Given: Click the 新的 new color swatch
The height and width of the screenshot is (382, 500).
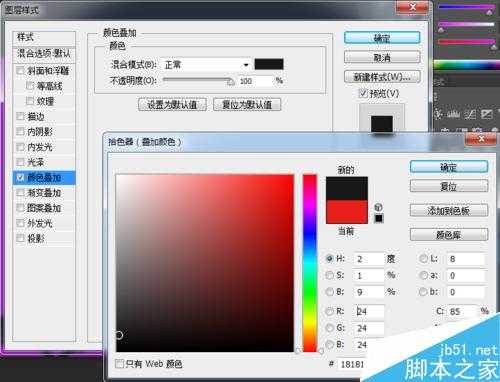Looking at the screenshot, I should click(x=347, y=189).
